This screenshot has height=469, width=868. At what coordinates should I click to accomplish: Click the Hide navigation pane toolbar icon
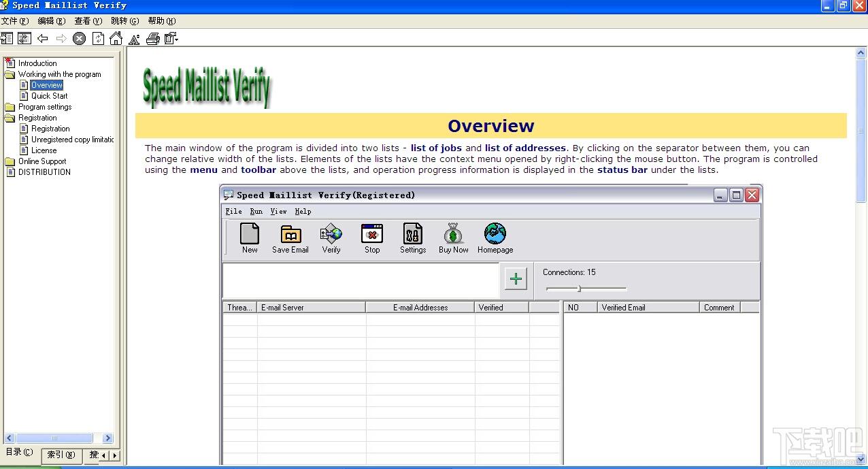7,38
